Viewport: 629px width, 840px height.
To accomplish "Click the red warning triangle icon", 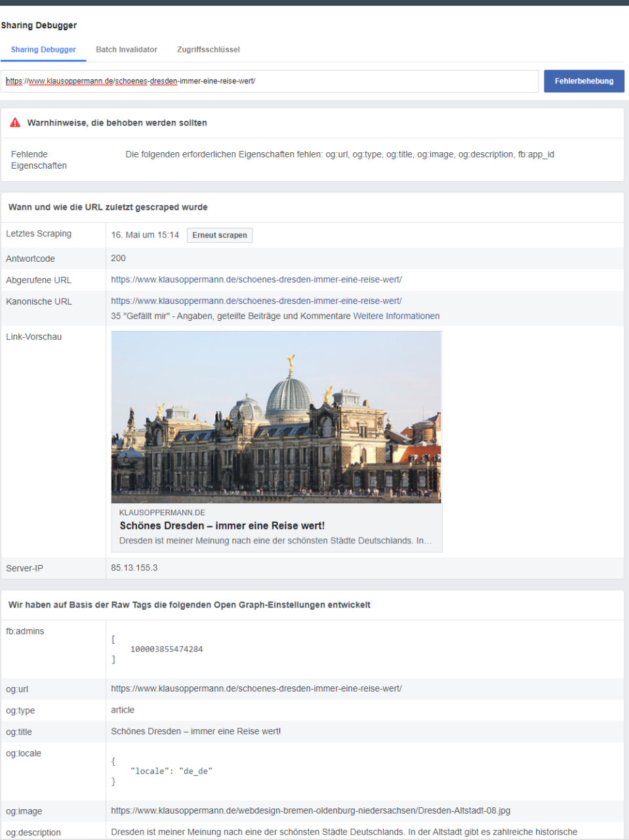I will 15,123.
